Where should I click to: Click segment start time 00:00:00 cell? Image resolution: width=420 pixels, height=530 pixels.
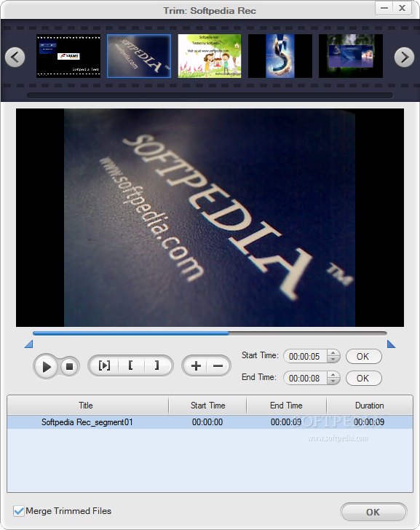(x=207, y=422)
